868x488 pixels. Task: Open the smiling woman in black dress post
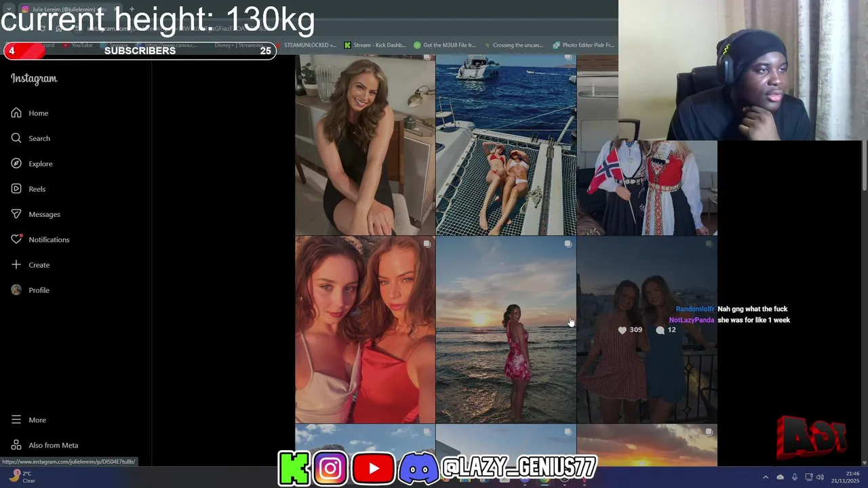(x=365, y=145)
